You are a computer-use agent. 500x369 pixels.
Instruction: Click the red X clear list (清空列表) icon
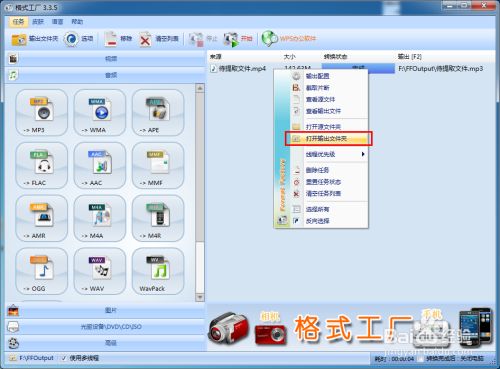(x=145, y=39)
